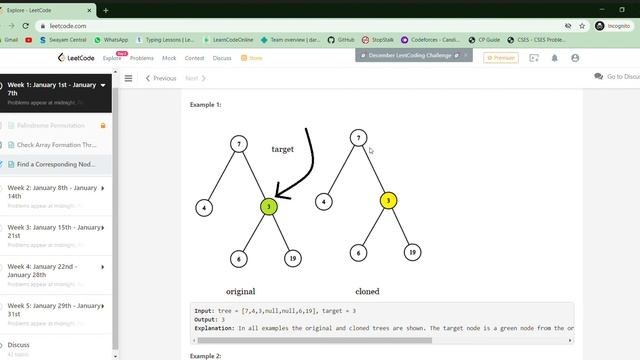Viewport: 640px width, 360px height.
Task: Click the LeetCode logo
Action: (76, 58)
